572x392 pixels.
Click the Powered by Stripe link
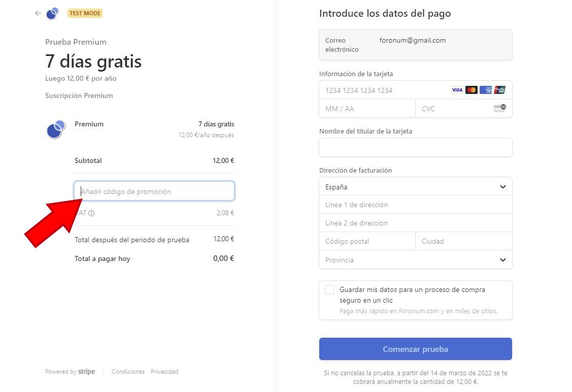point(70,372)
